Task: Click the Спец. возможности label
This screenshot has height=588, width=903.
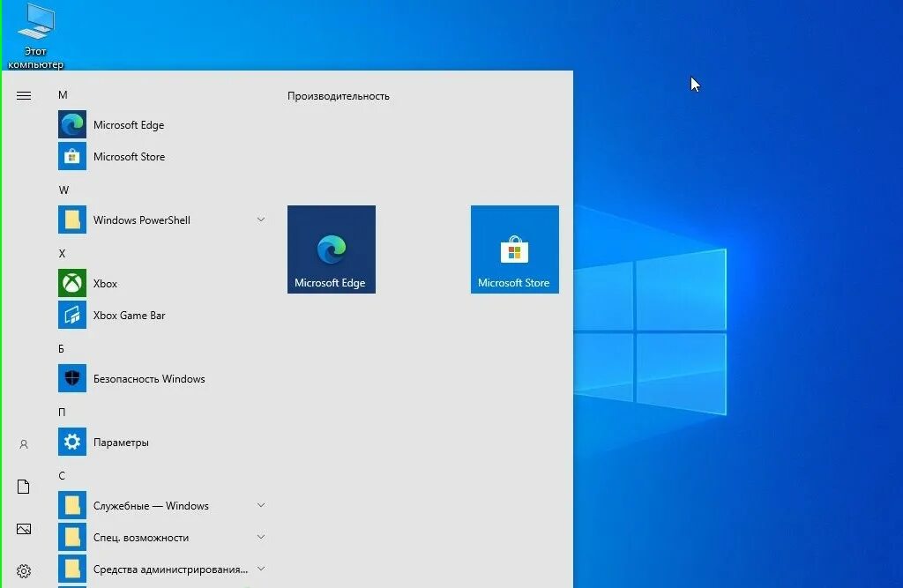Action: coord(141,538)
